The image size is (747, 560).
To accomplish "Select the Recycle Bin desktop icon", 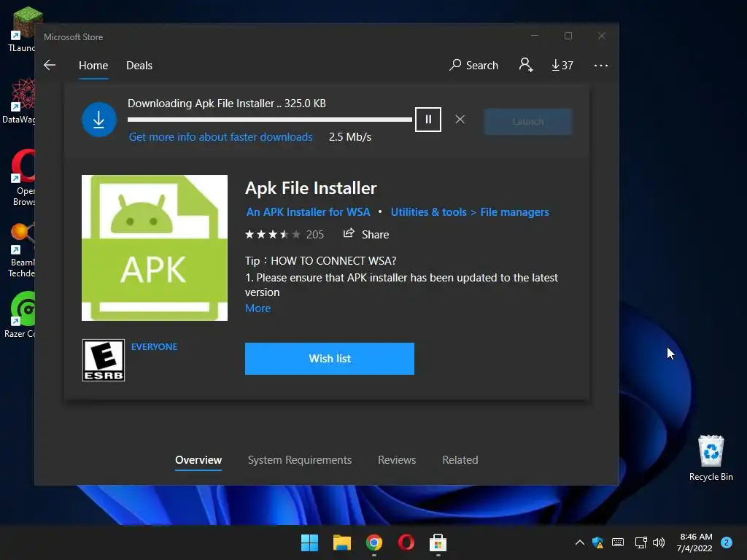I will point(711,458).
